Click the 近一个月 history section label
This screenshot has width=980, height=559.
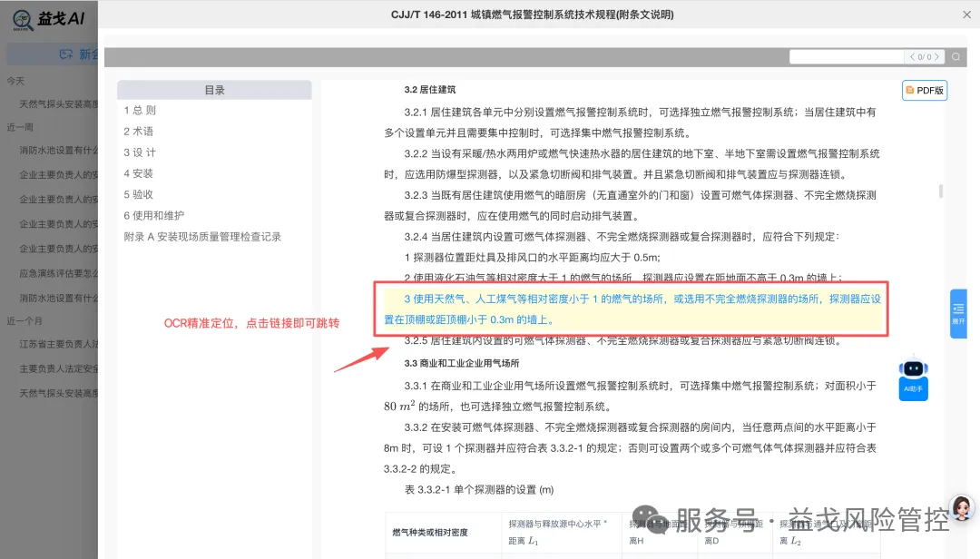point(24,320)
